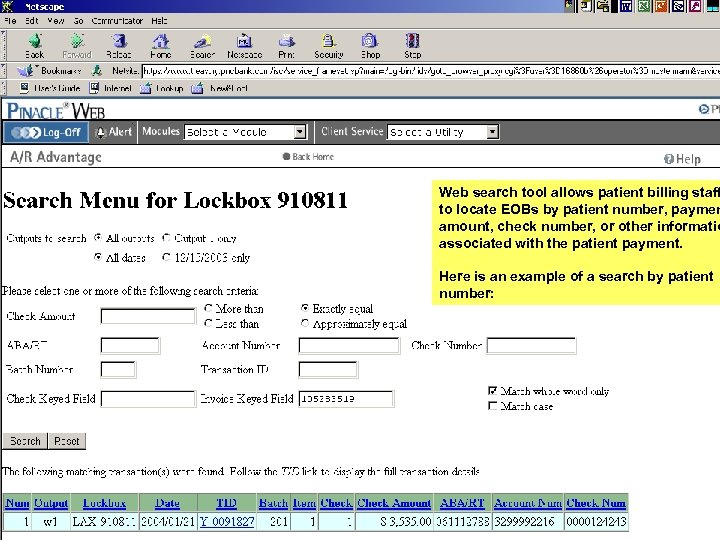Screen dimensions: 720x540
Task: Click the Netscape Back toolbar icon
Action: pyautogui.click(x=35, y=41)
